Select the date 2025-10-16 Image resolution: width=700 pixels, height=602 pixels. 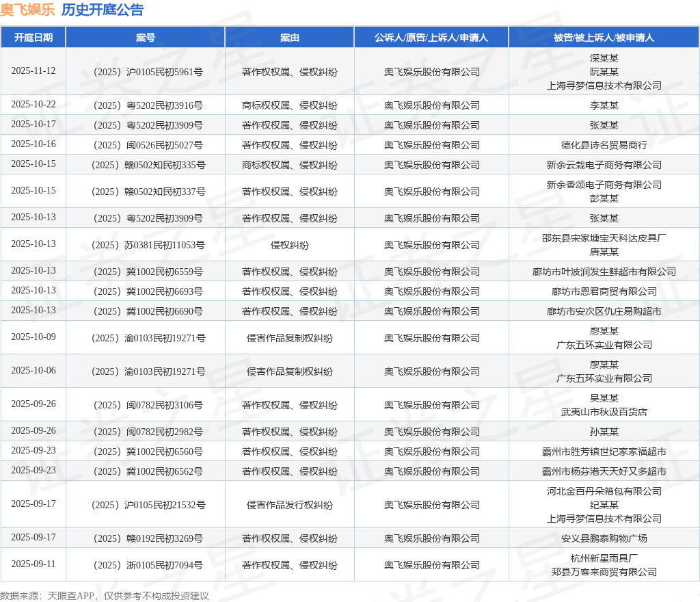33,144
